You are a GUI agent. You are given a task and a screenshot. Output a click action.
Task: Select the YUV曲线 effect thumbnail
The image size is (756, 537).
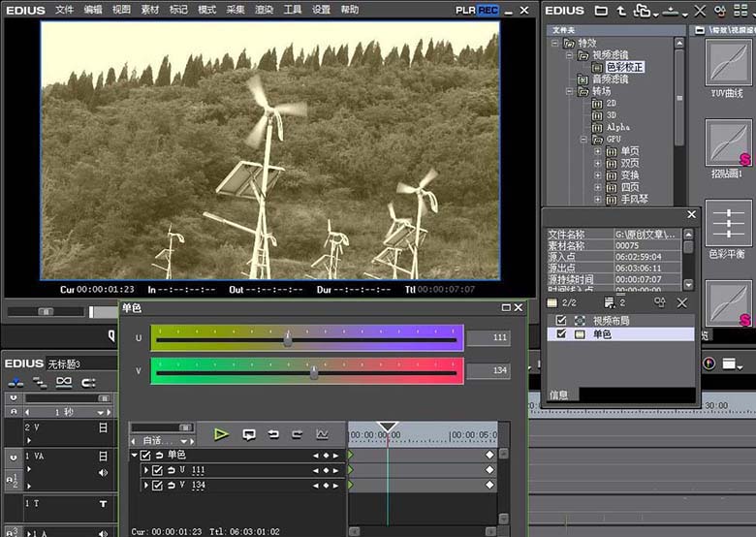coord(728,63)
